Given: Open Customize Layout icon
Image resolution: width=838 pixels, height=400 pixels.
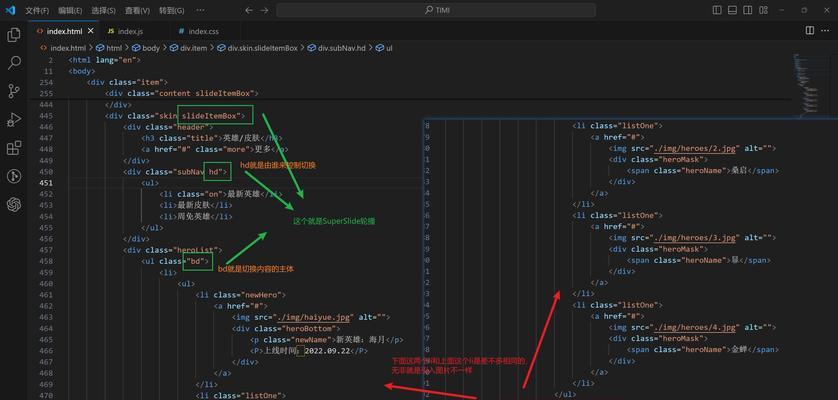Looking at the screenshot, I should pyautogui.click(x=763, y=10).
